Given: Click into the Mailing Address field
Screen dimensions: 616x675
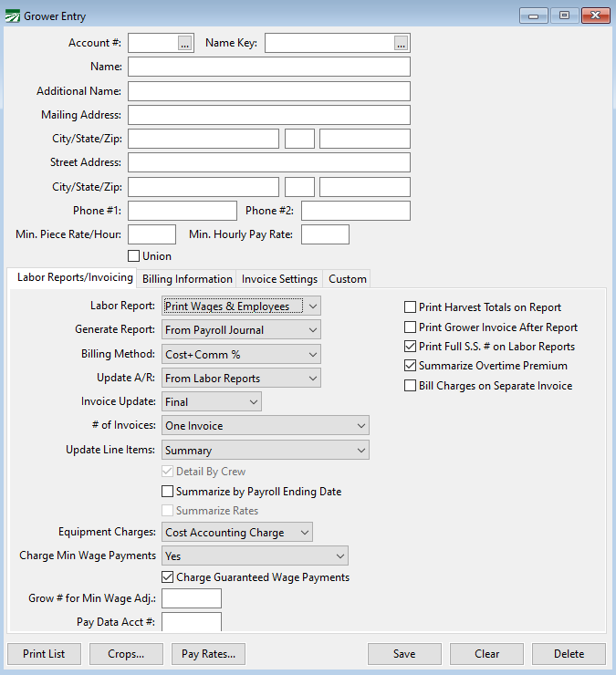Looking at the screenshot, I should tap(268, 115).
